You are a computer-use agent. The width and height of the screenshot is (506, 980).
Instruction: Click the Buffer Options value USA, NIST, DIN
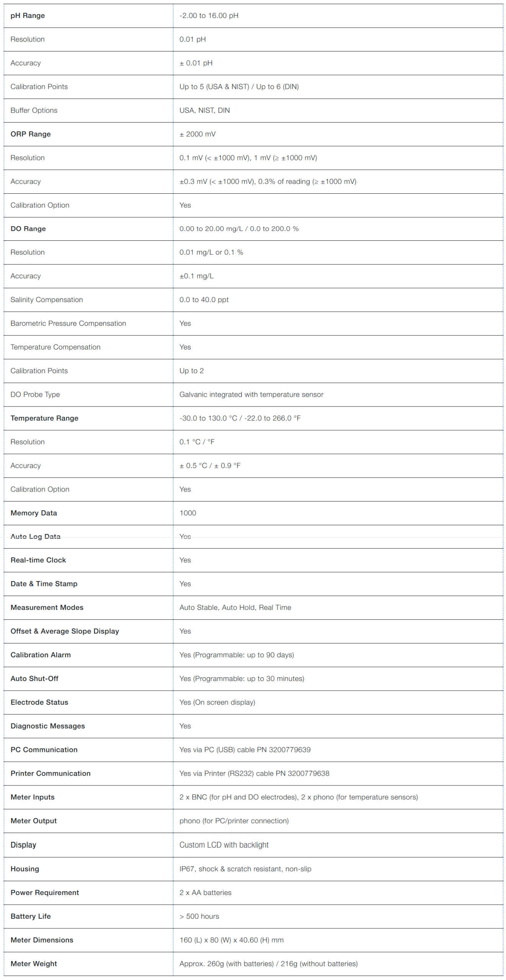pyautogui.click(x=204, y=110)
